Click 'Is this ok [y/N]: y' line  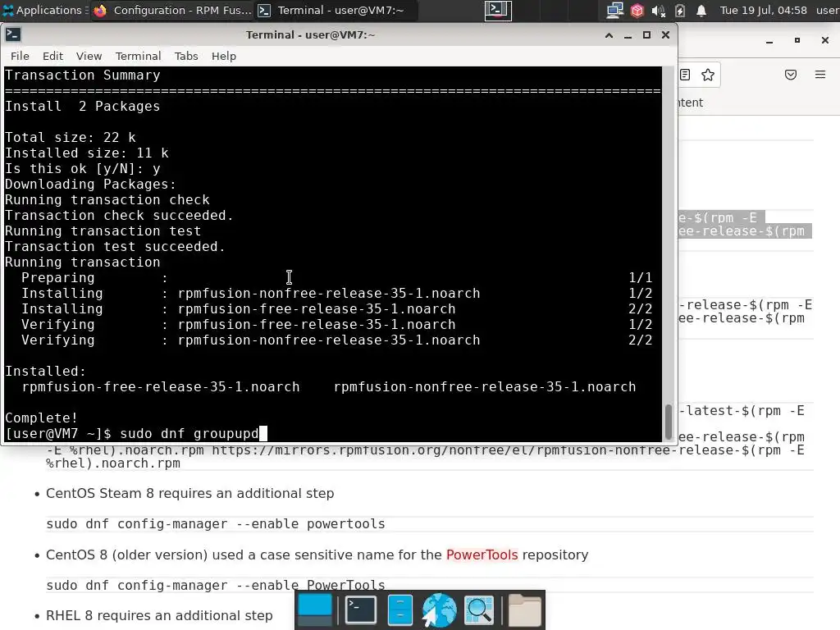pos(83,169)
